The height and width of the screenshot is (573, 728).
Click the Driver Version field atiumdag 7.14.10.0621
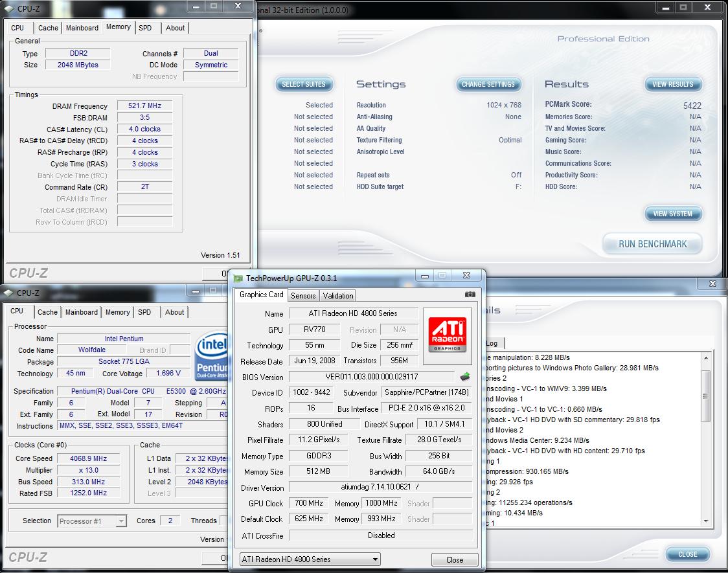(380, 487)
